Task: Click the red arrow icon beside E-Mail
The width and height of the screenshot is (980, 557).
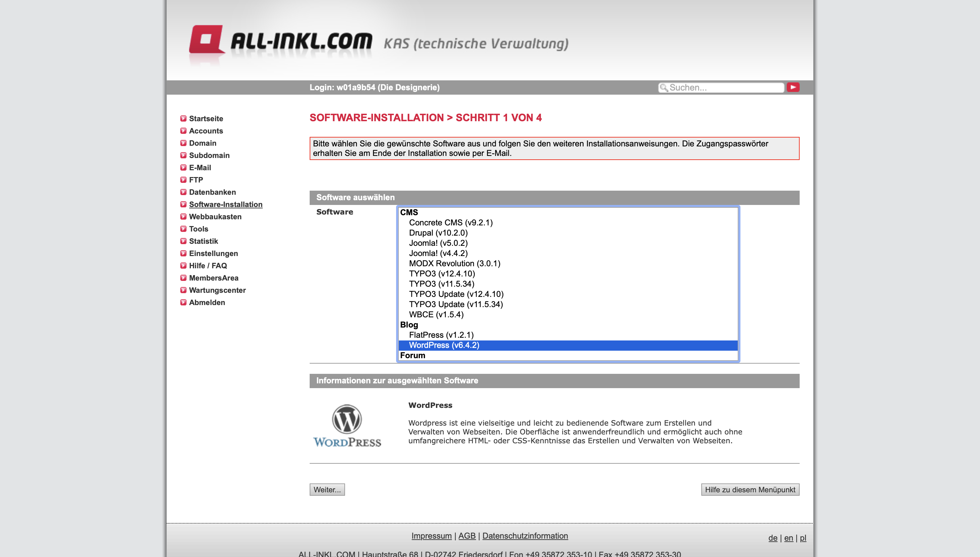Action: (x=183, y=168)
